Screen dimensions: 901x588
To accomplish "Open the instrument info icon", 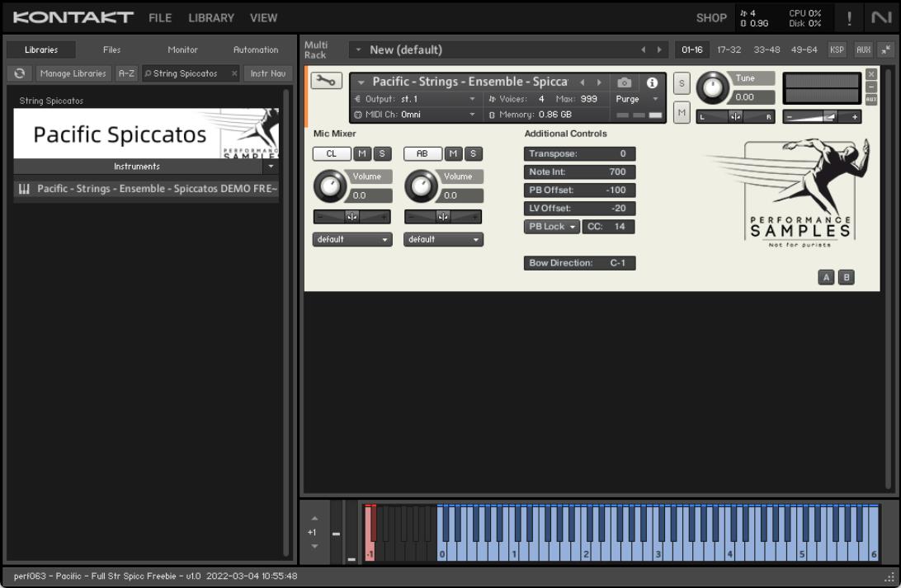I will 652,82.
